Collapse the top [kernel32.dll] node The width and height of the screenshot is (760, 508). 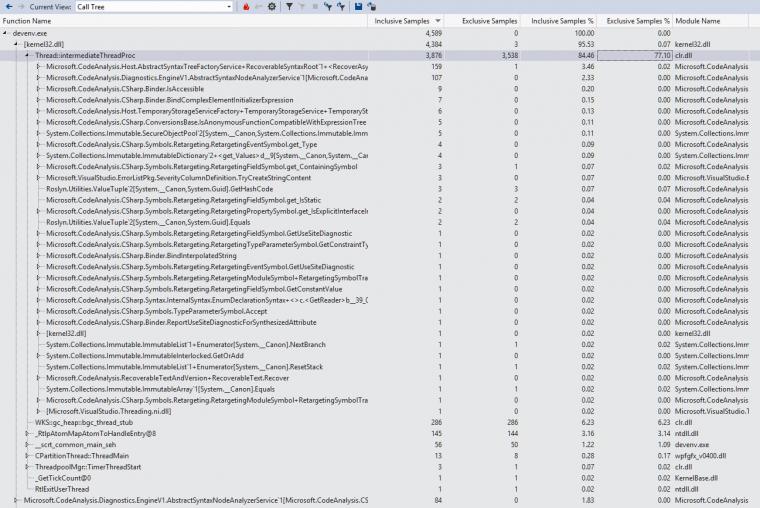(x=16, y=44)
